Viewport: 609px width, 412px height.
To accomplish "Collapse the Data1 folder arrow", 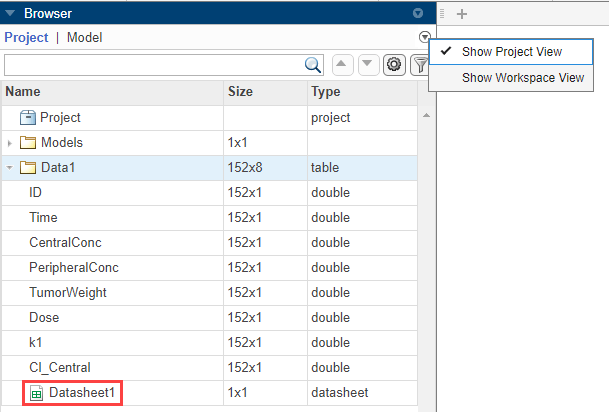I will tap(10, 168).
